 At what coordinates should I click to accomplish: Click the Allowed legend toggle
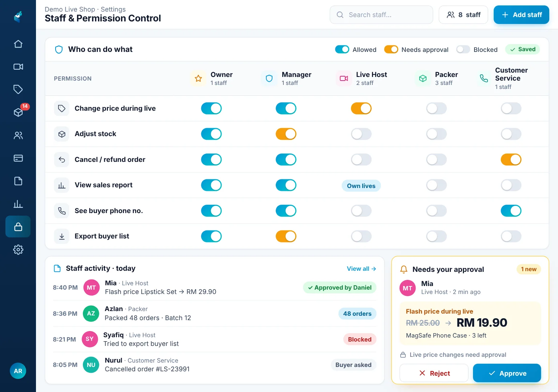342,49
